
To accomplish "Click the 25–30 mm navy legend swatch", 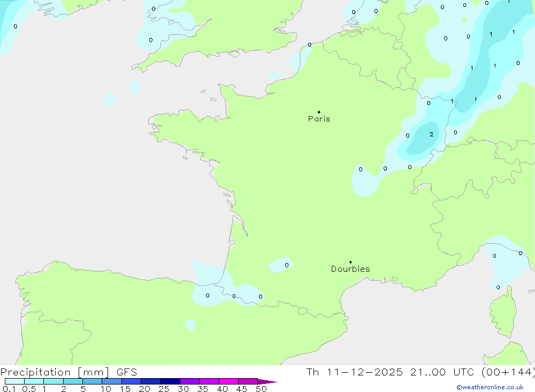I will [170, 381].
